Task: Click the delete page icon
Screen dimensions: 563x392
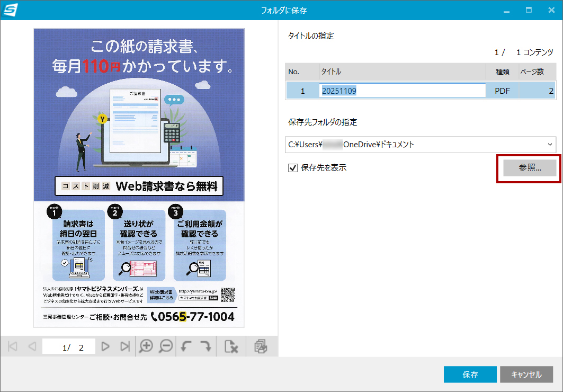Action: 231,346
